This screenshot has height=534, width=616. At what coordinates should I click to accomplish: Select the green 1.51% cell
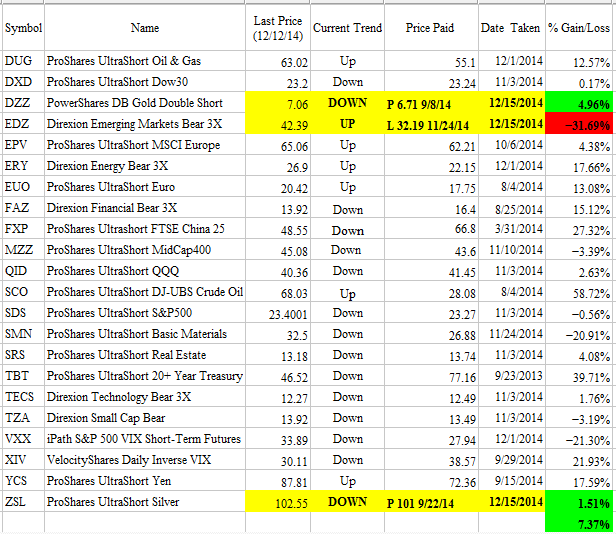[x=579, y=502]
